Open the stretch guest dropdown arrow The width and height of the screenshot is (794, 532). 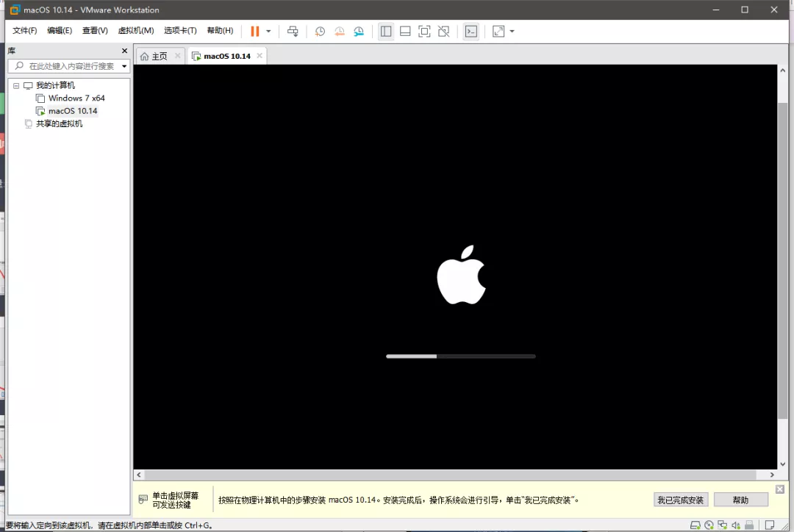[x=512, y=32]
